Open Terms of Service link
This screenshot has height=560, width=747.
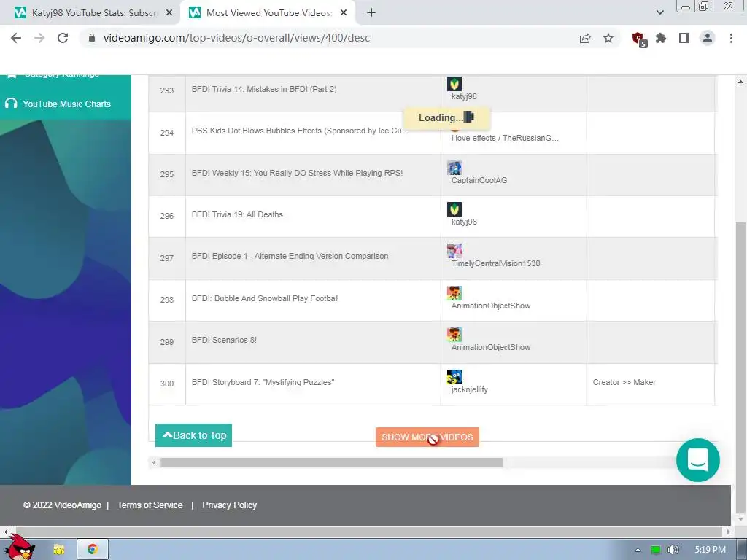point(150,505)
